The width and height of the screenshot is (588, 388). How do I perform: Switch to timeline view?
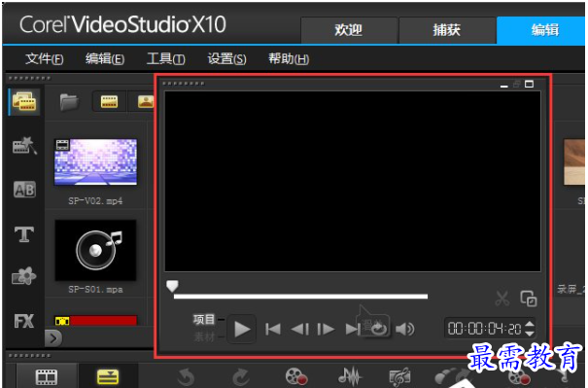coord(108,376)
